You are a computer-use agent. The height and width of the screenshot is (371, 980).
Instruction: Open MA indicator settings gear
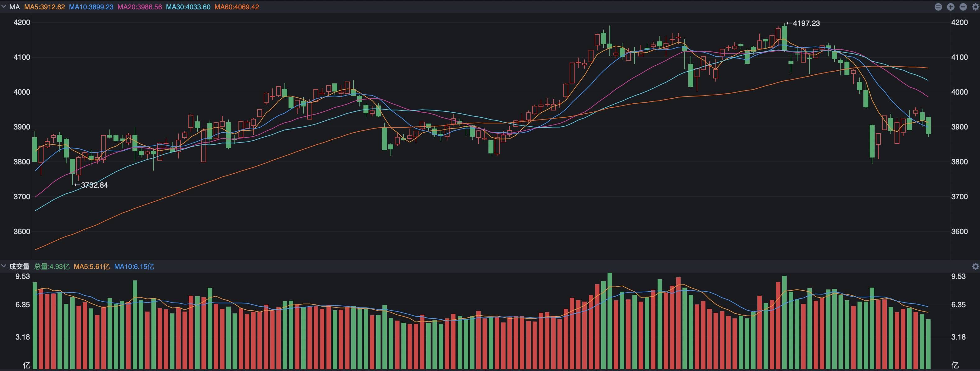[x=975, y=7]
